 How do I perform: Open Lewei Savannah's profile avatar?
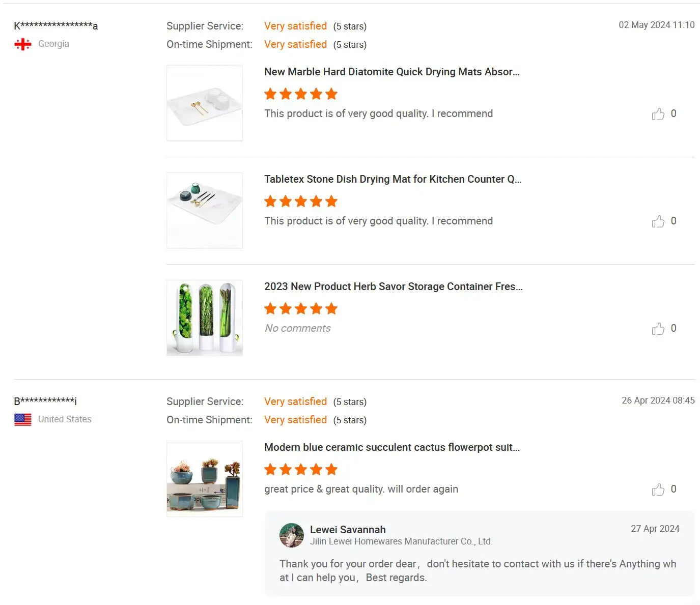point(292,535)
